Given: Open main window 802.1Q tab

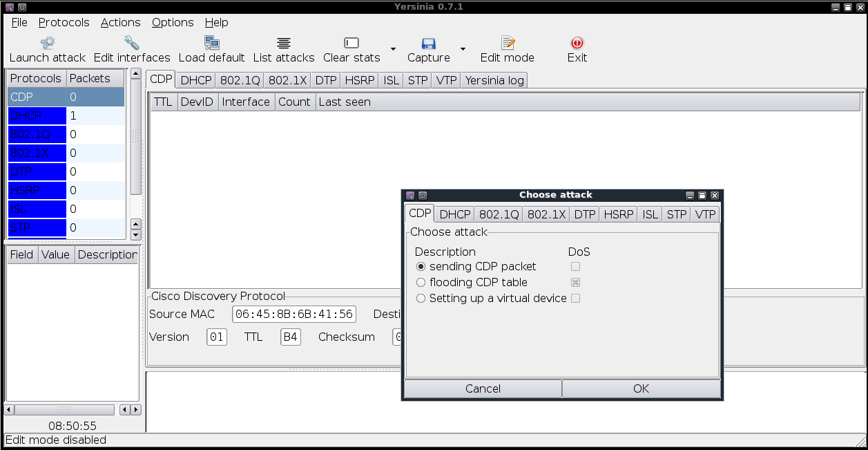Looking at the screenshot, I should pos(240,80).
